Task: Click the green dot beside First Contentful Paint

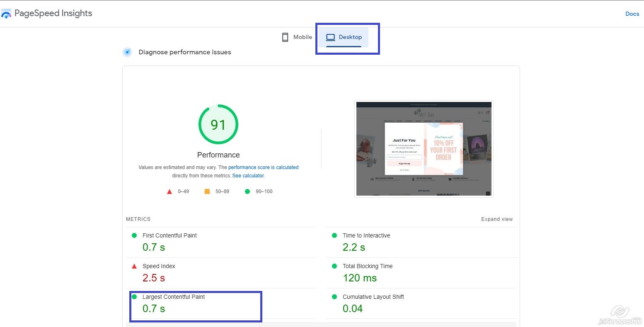Action: pyautogui.click(x=134, y=235)
